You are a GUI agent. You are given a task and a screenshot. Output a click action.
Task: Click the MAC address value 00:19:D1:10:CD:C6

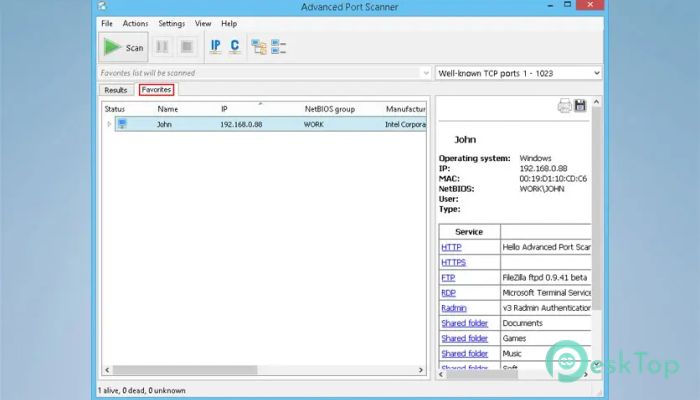(553, 179)
